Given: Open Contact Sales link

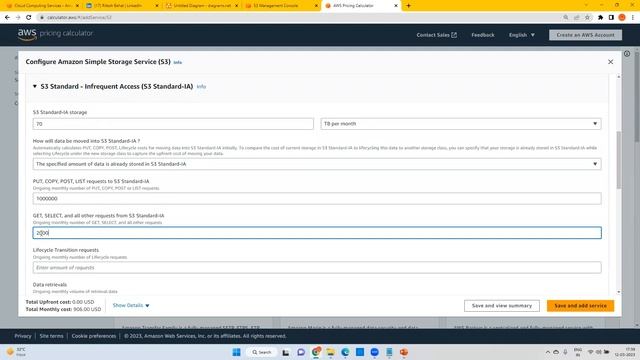Looking at the screenshot, I should tap(436, 35).
